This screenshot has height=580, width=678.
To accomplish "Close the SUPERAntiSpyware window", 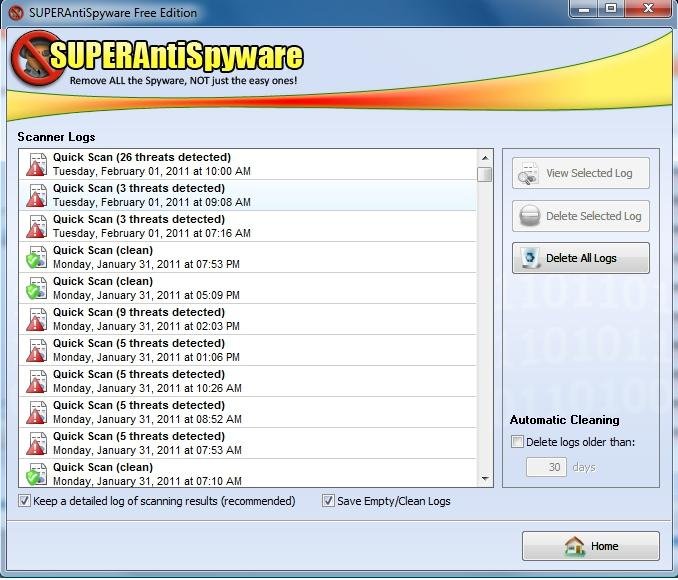I will [648, 9].
